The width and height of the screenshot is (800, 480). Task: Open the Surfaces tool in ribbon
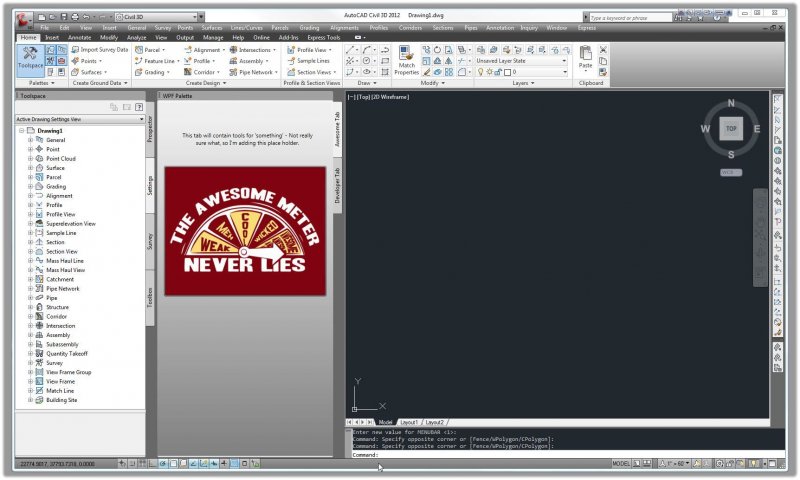[89, 72]
